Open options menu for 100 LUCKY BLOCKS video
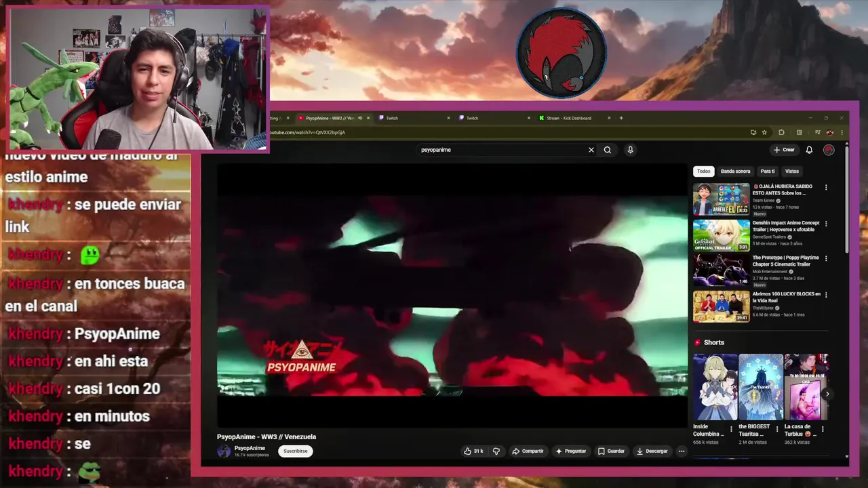The image size is (868, 488). click(826, 295)
